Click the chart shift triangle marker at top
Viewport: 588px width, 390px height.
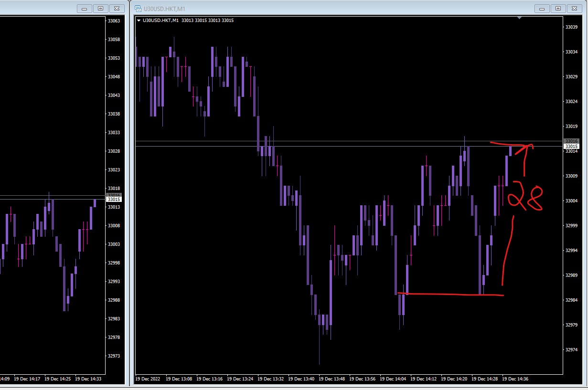point(519,18)
